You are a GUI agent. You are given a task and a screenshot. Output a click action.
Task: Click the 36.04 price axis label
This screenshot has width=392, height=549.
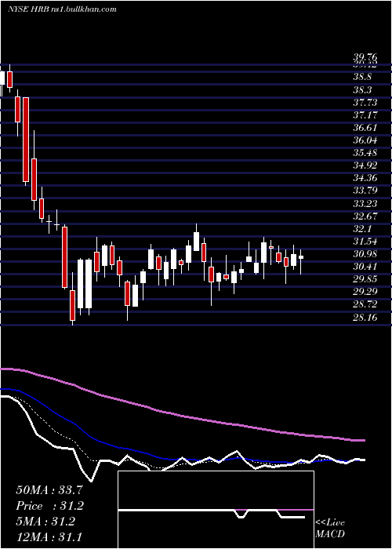coord(365,140)
